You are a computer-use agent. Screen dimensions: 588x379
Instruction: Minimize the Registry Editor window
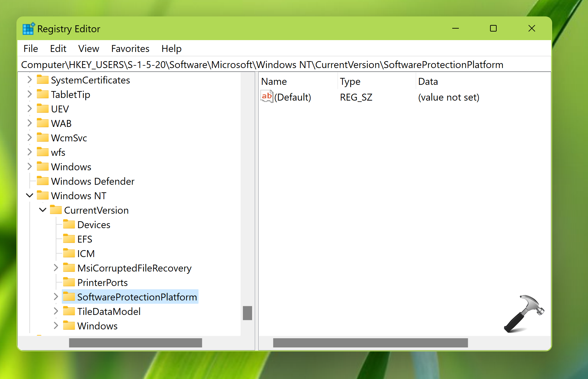click(456, 29)
